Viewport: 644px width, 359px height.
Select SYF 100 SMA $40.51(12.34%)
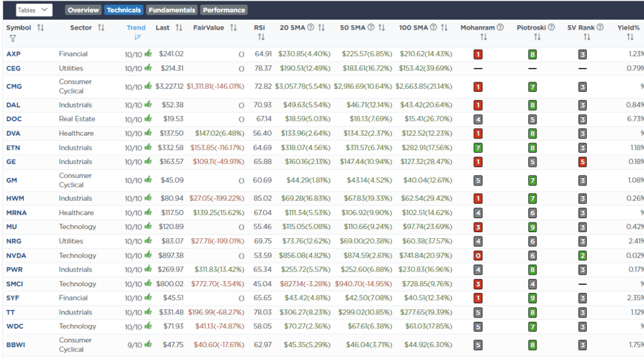tap(428, 298)
